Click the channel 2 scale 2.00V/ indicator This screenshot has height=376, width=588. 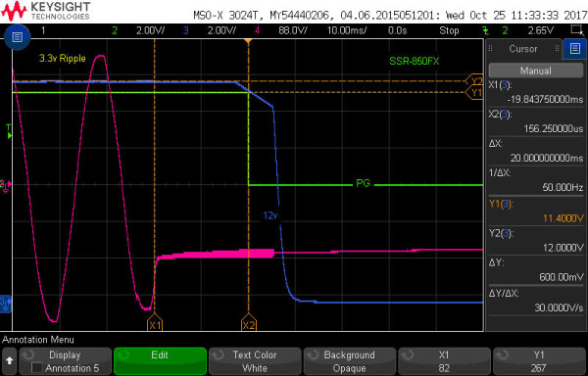point(150,30)
